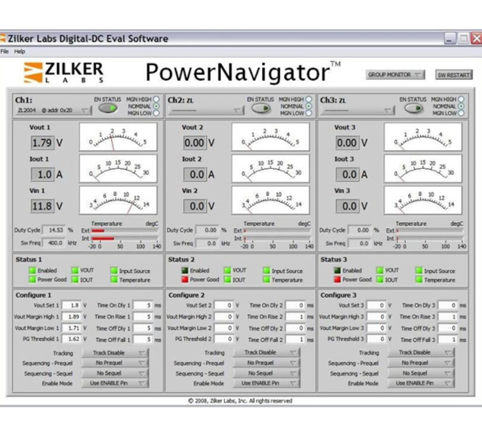Image resolution: width=482 pixels, height=448 pixels.
Task: Click Status 1 Temperature indicator
Action: click(114, 279)
